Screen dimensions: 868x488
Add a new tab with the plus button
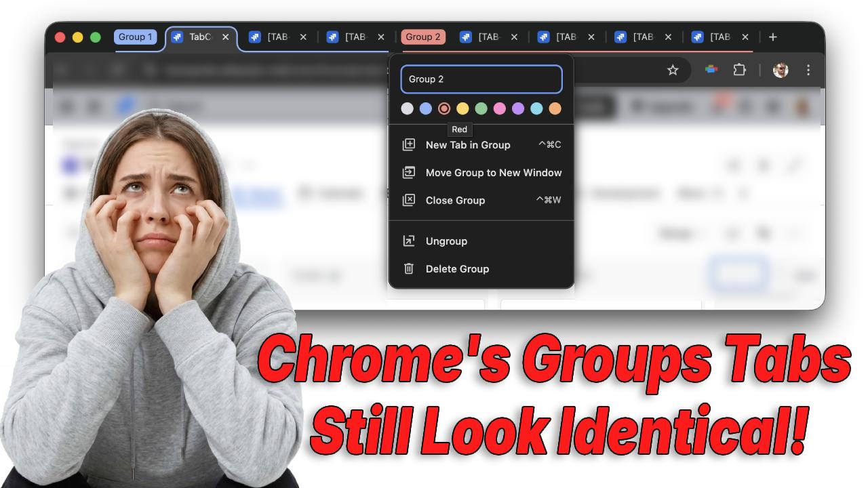tap(773, 37)
